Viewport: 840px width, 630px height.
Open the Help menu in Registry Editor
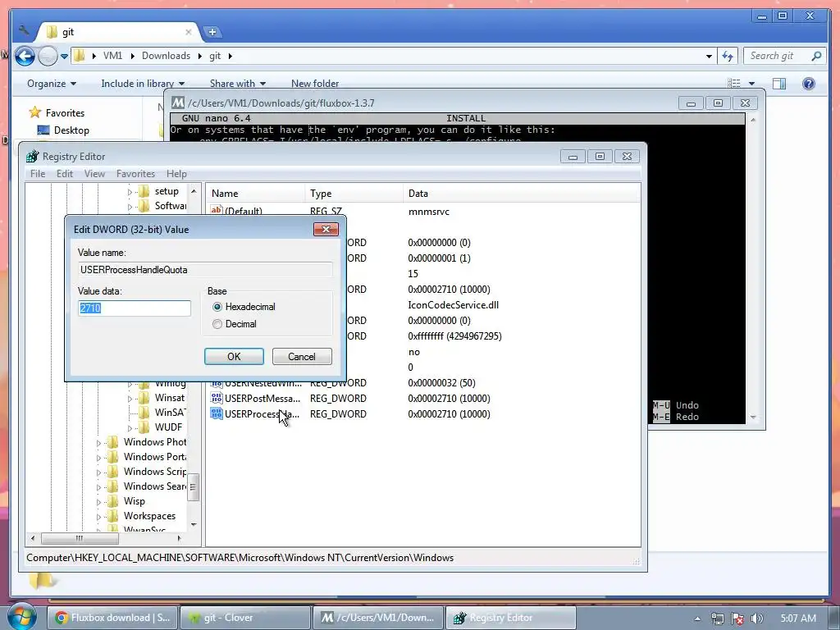click(x=176, y=174)
